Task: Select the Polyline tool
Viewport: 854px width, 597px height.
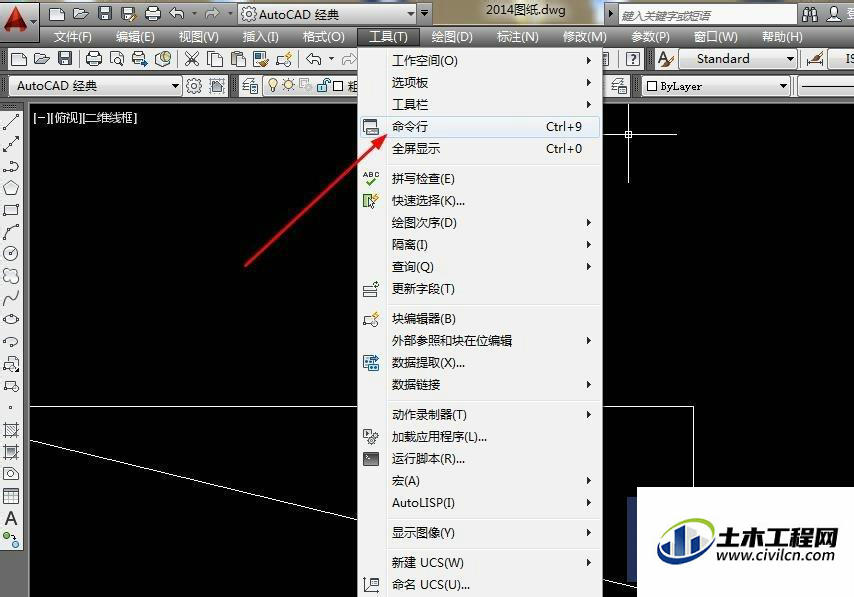Action: click(11, 166)
